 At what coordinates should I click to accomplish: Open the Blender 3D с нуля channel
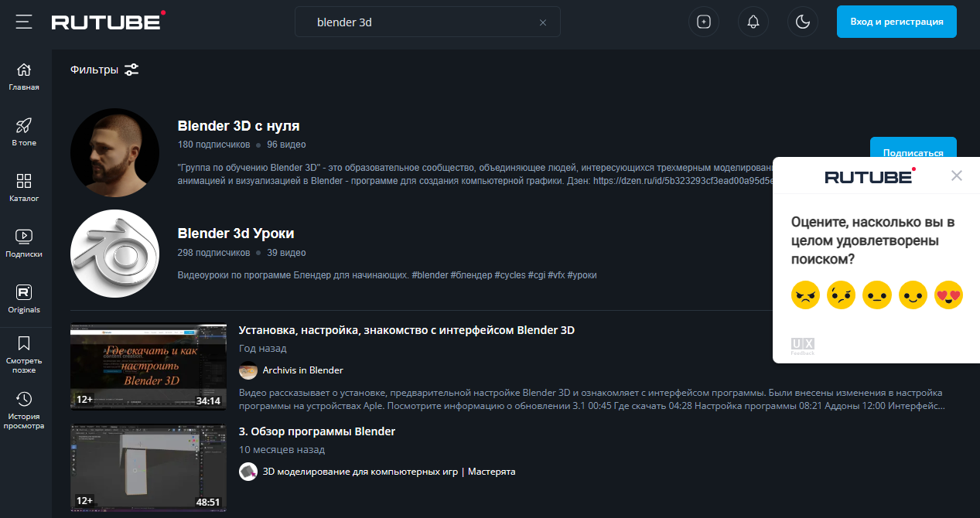[x=238, y=126]
